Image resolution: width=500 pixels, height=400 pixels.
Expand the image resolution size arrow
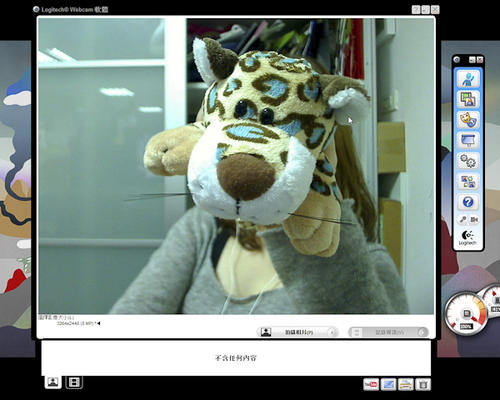tap(99, 323)
